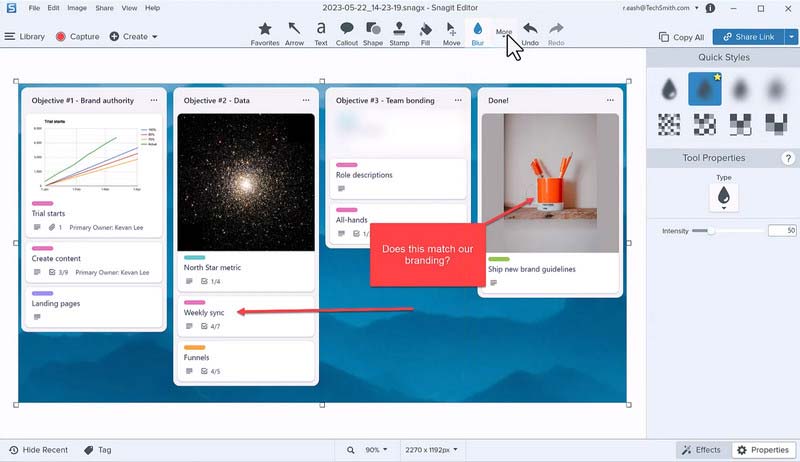
Task: Select the Favorites star tool
Action: pos(265,34)
